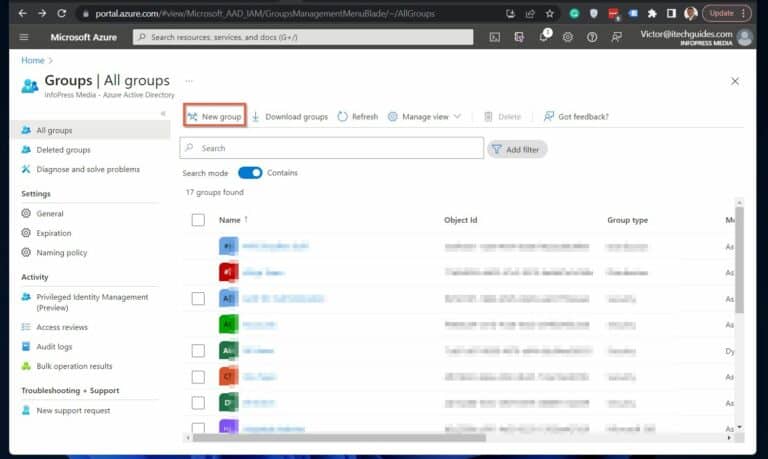Click the install app icon in address bar
Image resolution: width=768 pixels, height=459 pixels.
[510, 14]
